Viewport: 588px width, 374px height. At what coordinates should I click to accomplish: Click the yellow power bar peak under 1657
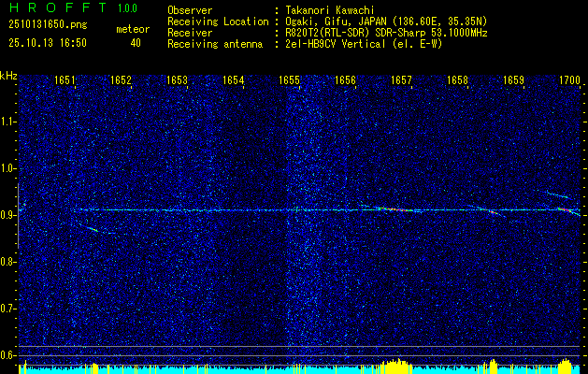tap(396, 367)
